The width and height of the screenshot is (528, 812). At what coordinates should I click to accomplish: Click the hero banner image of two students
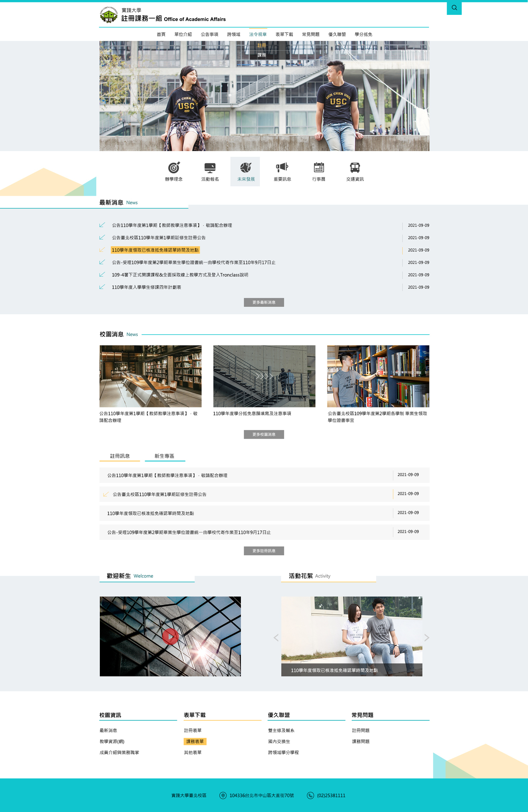coord(264,96)
